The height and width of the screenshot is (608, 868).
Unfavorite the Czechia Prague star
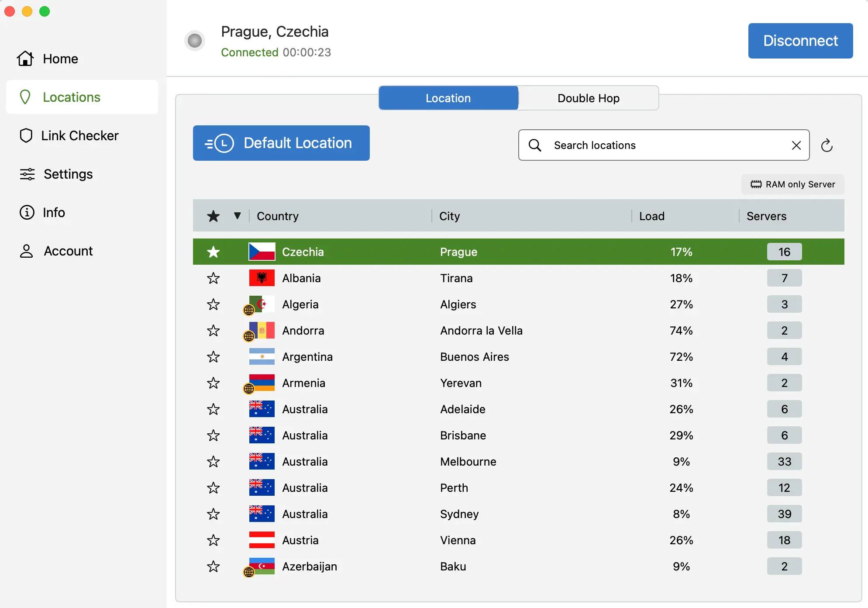point(213,252)
